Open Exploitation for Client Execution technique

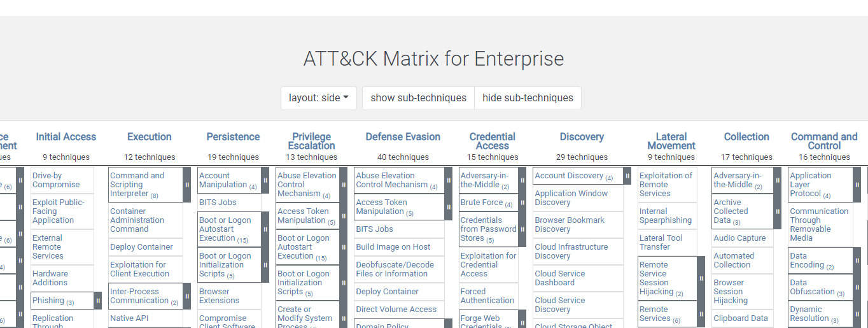(139, 269)
